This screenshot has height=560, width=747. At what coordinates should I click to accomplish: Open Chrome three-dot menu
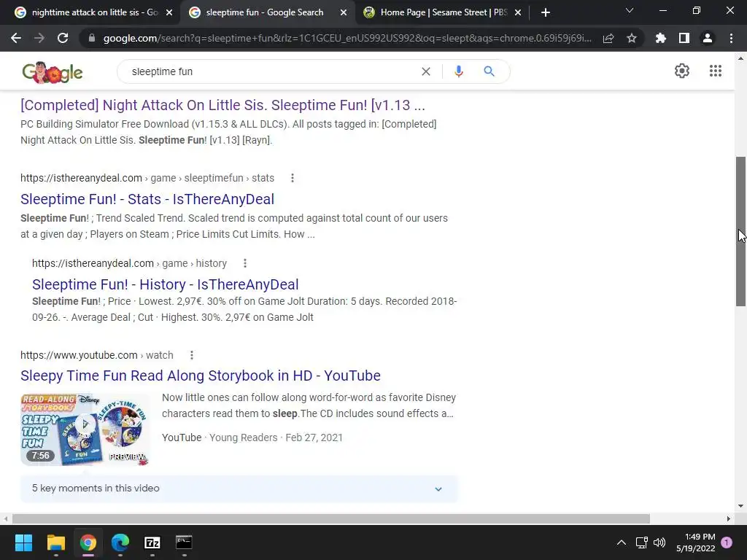click(731, 38)
